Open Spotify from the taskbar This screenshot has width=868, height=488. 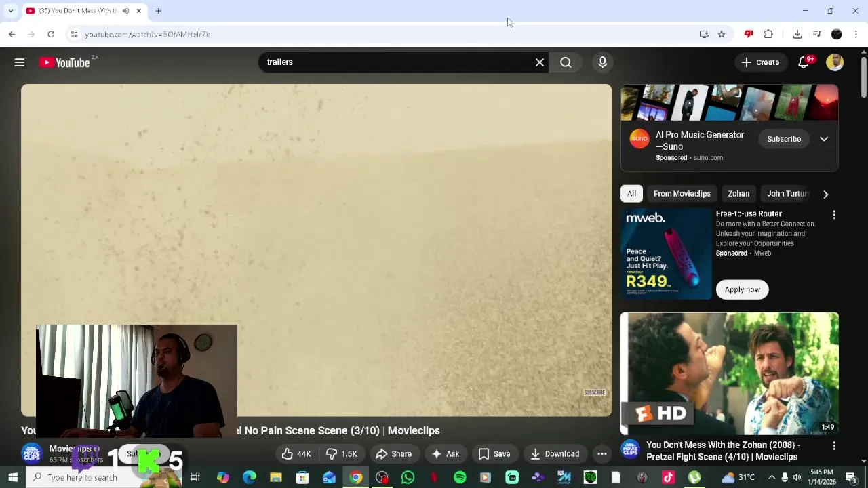point(460,477)
